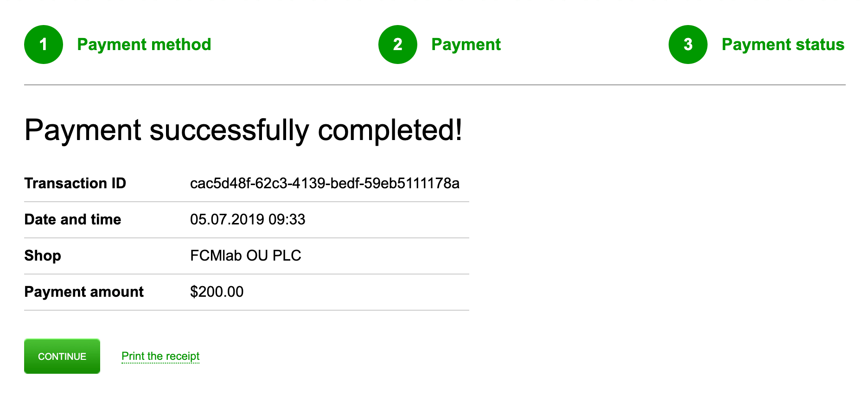Click the time value 09:33

287,219
